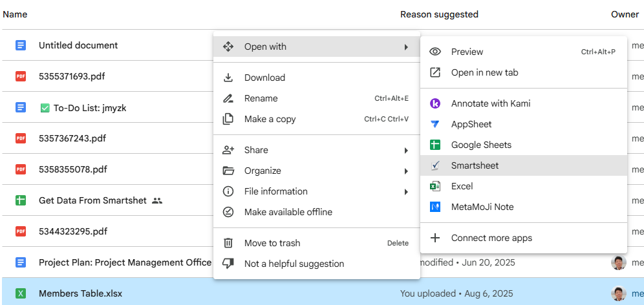
Task: Click the purple Kami icon
Action: coord(435,103)
